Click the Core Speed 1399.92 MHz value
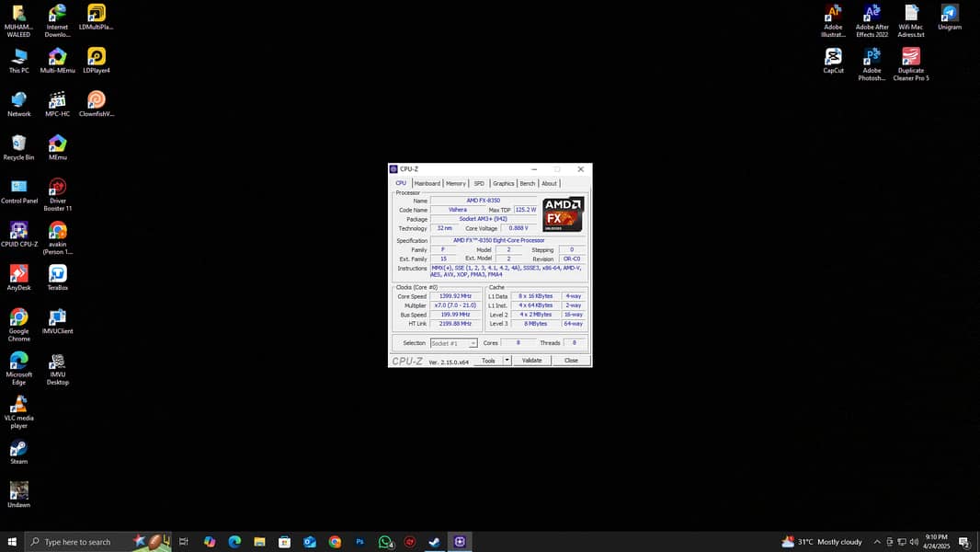This screenshot has height=552, width=980. click(455, 296)
